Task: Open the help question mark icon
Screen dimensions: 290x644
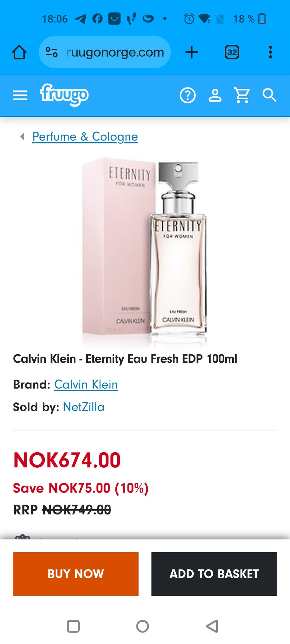Action: 188,95
